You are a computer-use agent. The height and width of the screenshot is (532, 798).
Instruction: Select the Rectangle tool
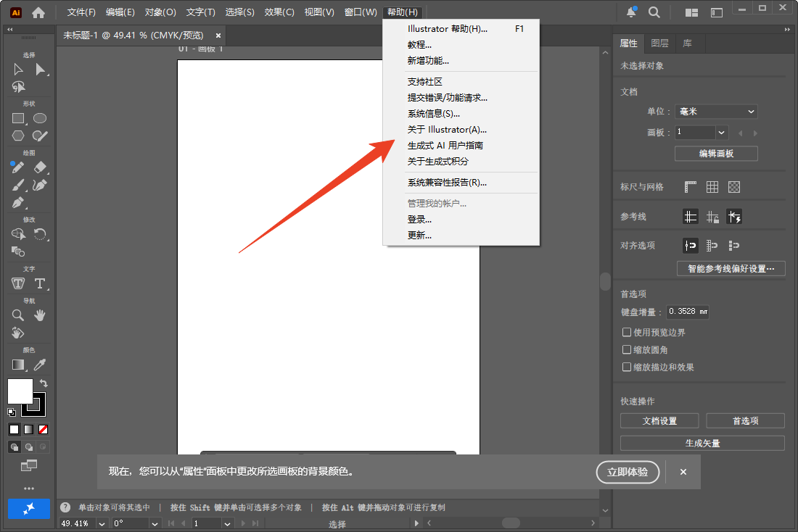[x=17, y=117]
